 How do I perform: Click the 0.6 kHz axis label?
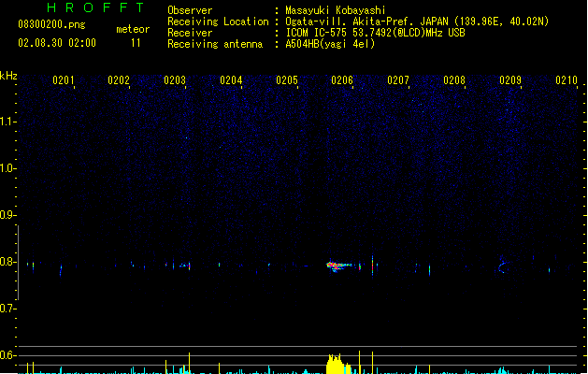click(x=7, y=355)
